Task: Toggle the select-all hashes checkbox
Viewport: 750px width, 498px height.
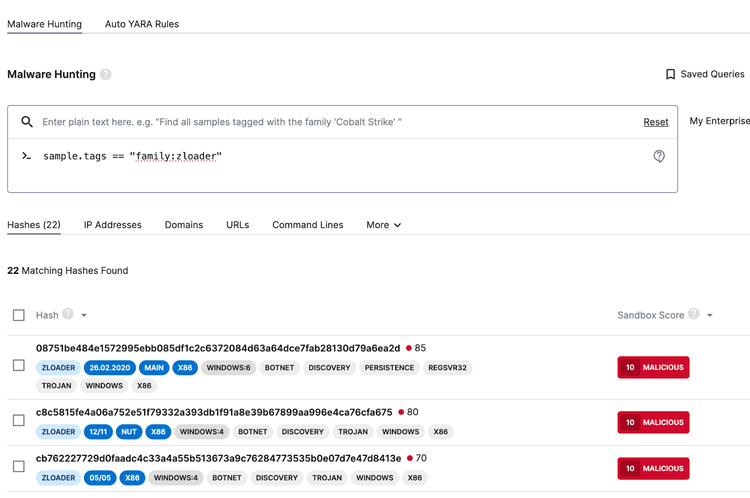Action: point(19,315)
